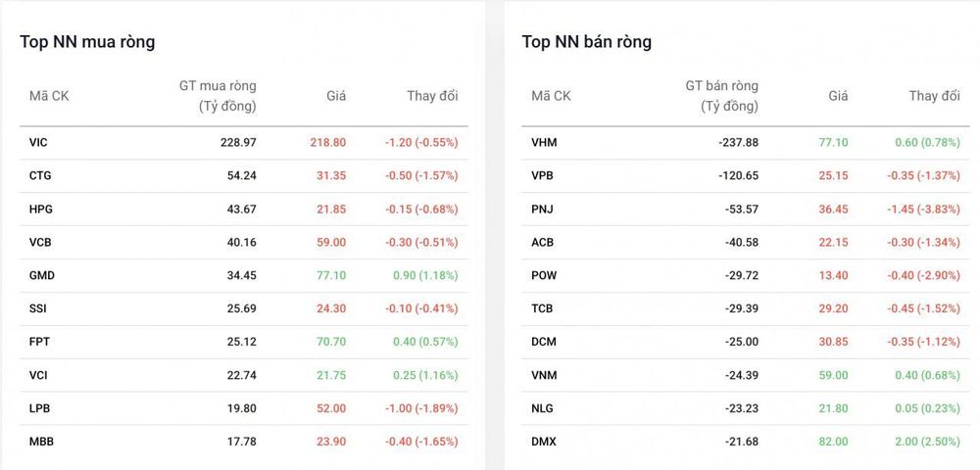Click 'Mã CK' header in net sell table
Viewport: 980px width, 470px height.
click(x=551, y=96)
